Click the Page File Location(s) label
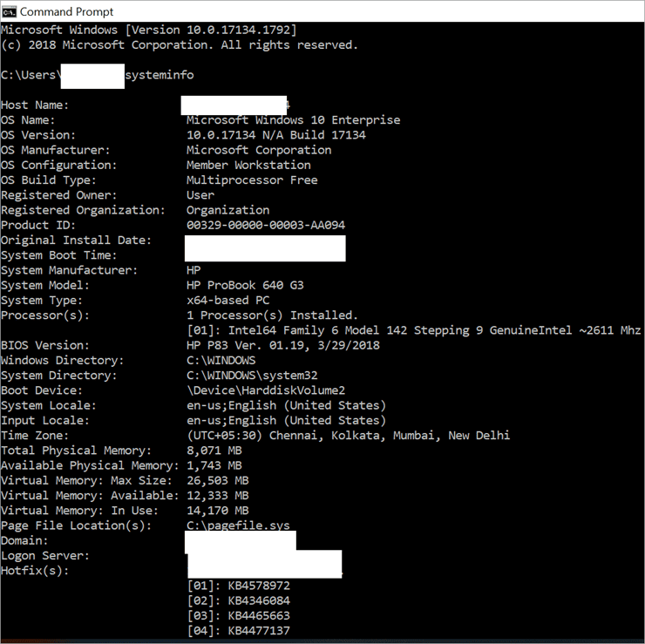 pyautogui.click(x=76, y=525)
